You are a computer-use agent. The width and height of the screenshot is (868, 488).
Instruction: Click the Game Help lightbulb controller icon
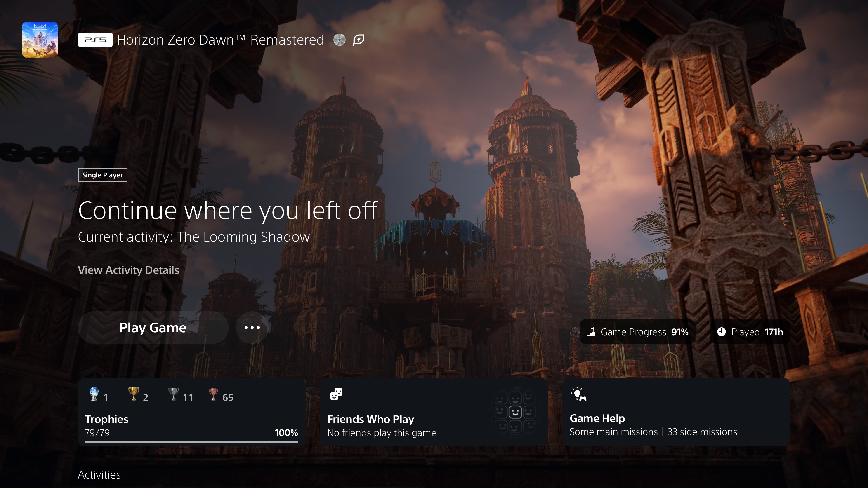[578, 394]
